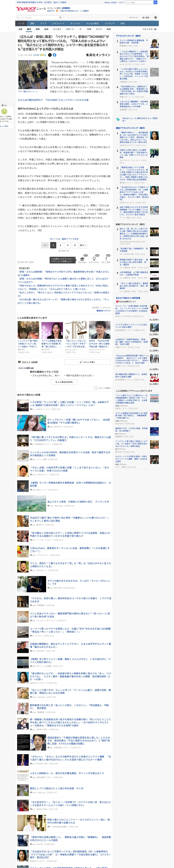Click the main article street photo
This screenshot has width=174, height=868.
pos(33,75)
